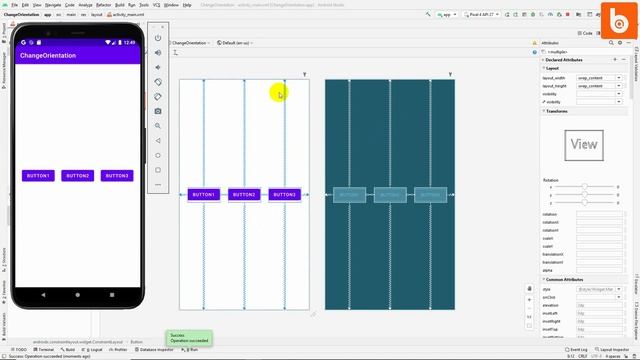Click the emulator toolbar back triangle icon

tap(158, 140)
